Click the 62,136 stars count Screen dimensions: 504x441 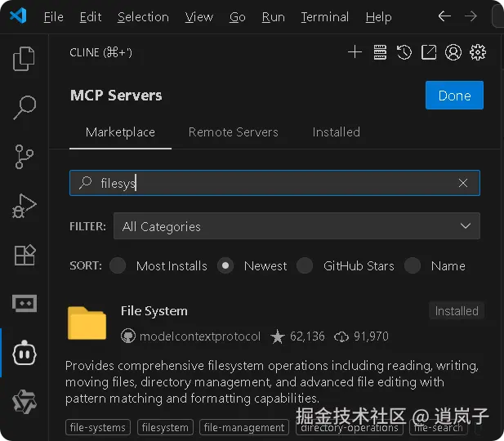tap(307, 336)
